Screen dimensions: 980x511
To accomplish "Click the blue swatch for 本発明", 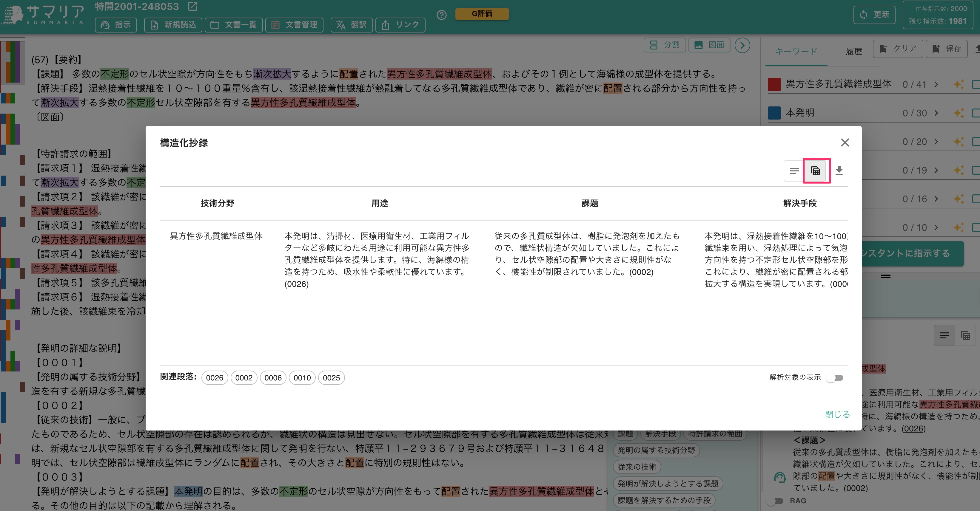I will point(774,113).
